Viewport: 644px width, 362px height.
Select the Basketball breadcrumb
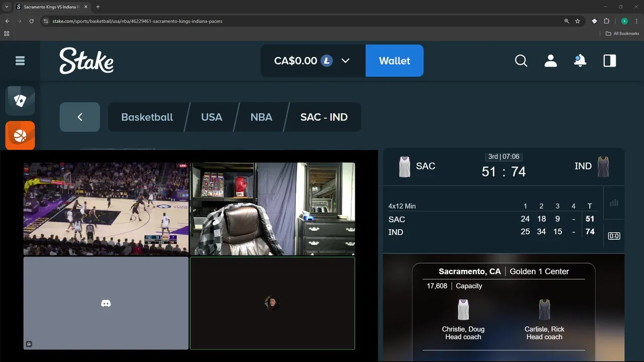147,117
